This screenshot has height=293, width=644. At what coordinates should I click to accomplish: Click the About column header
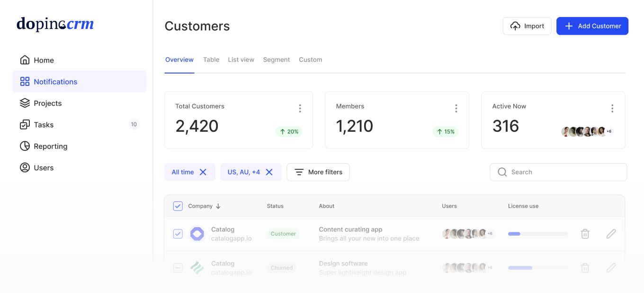coord(327,206)
